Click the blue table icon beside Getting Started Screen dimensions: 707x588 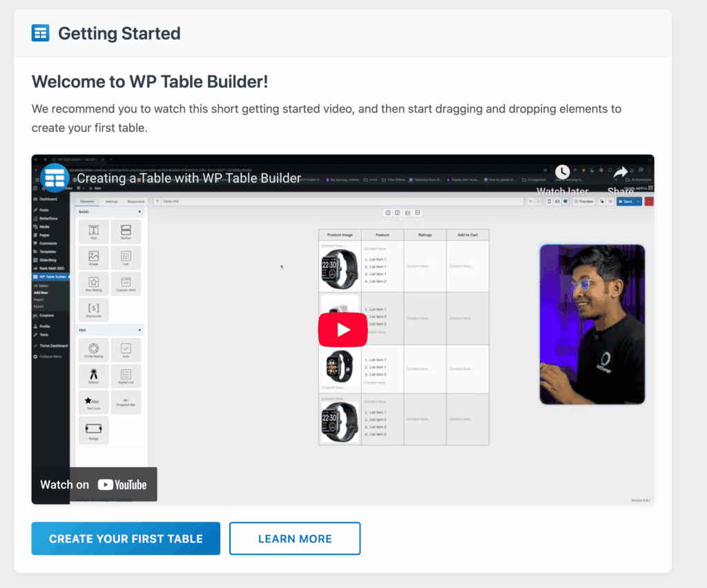[41, 33]
